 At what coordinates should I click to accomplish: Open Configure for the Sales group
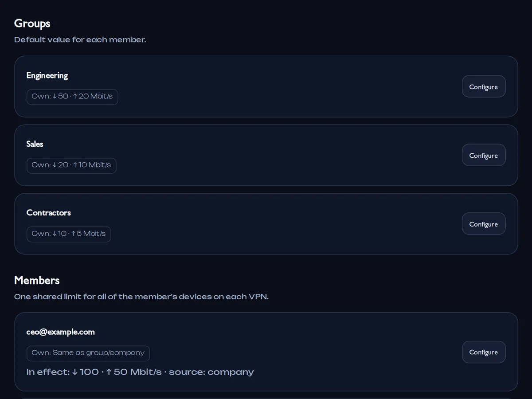pyautogui.click(x=484, y=155)
